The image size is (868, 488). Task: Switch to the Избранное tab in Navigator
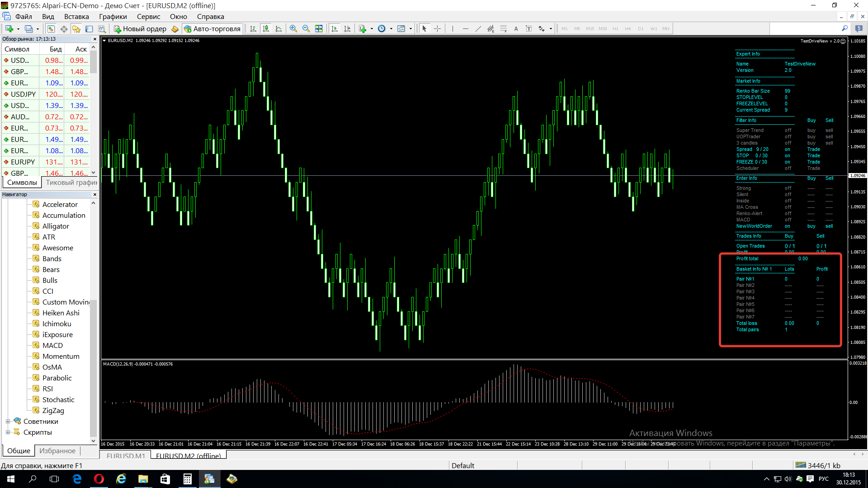click(57, 451)
